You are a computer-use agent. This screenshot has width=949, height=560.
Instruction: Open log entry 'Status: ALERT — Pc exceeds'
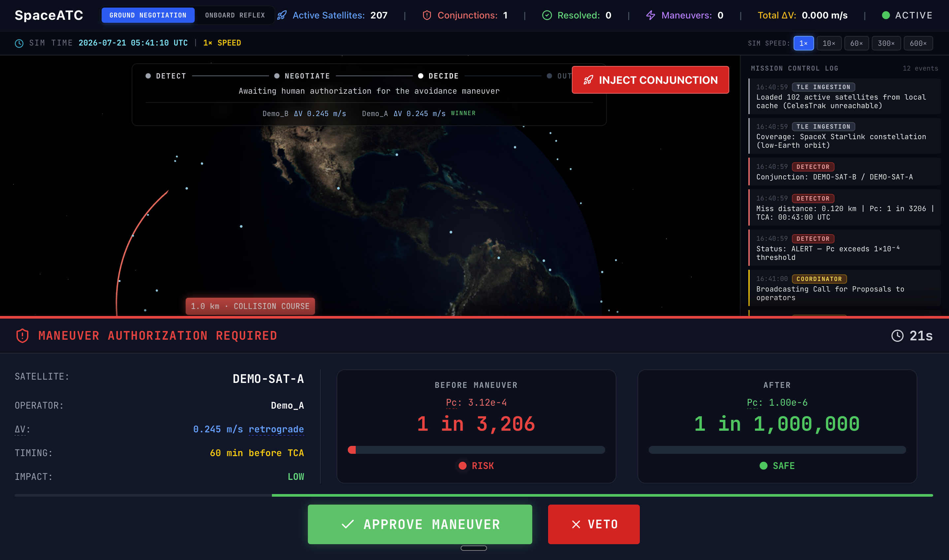(x=844, y=248)
